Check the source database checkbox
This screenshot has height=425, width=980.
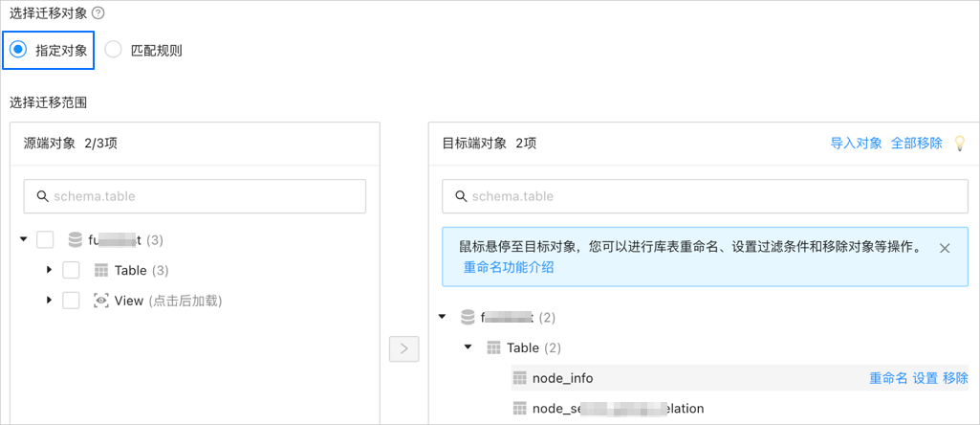45,239
